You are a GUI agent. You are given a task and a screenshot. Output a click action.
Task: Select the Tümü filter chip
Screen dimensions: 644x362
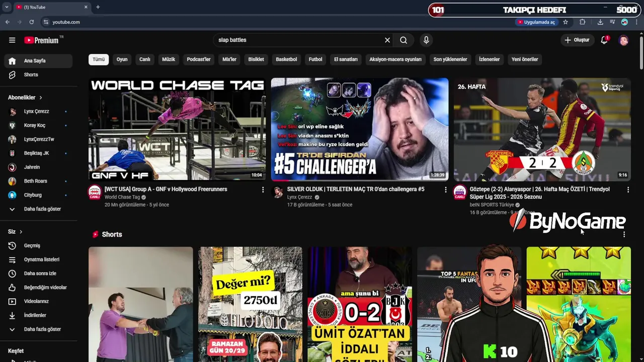[99, 59]
